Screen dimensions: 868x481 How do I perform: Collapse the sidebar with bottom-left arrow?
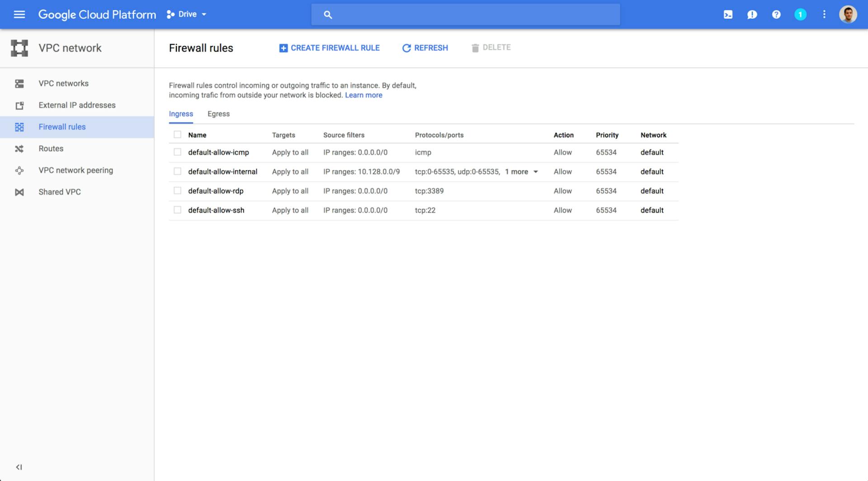pos(19,467)
